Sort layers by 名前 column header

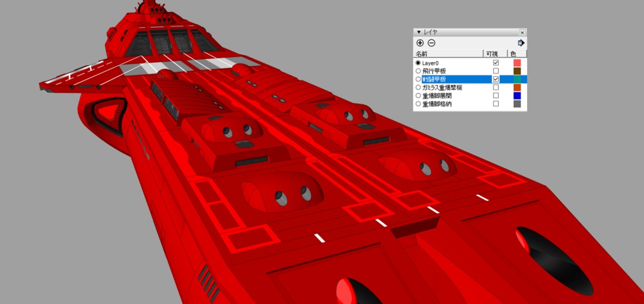(x=448, y=54)
